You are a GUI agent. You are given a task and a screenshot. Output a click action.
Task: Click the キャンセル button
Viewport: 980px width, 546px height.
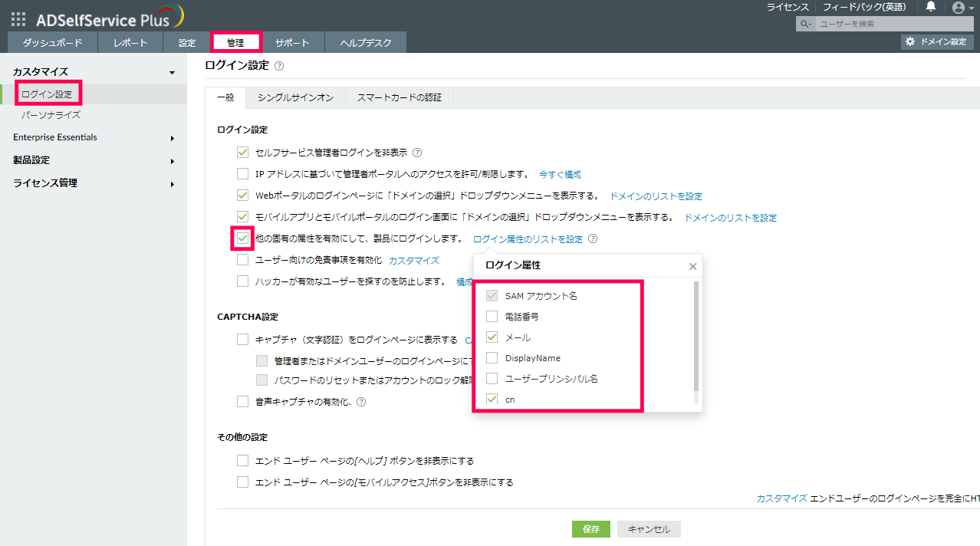tap(649, 529)
